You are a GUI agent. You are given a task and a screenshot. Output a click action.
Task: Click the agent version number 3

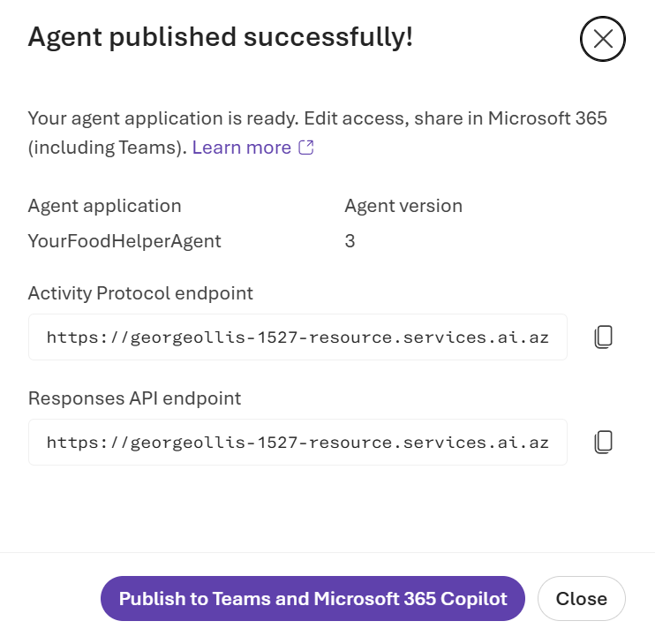tap(350, 240)
